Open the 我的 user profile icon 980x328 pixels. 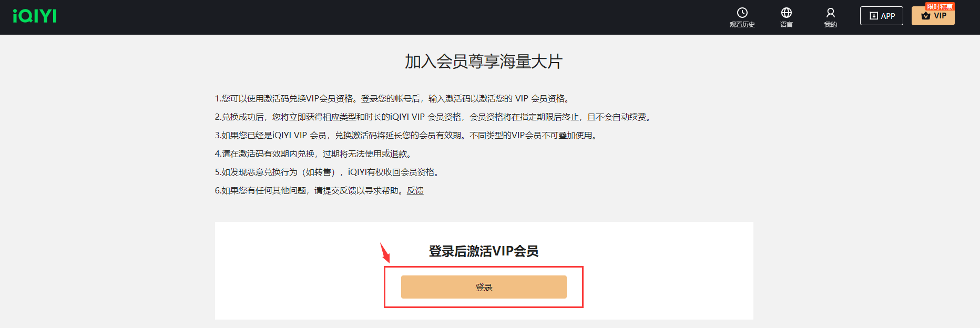tap(830, 13)
